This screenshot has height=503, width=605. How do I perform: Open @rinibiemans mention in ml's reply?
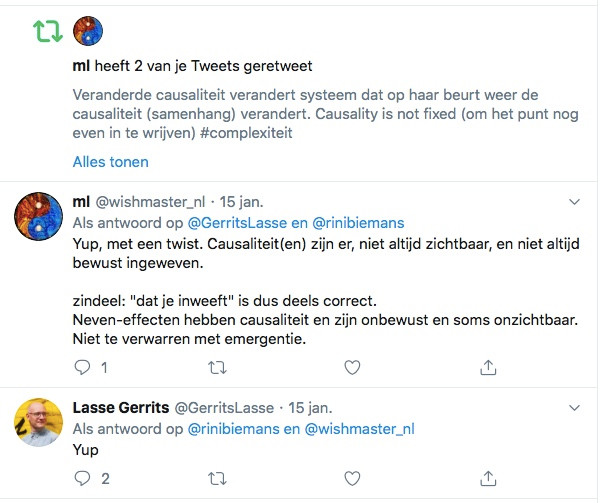click(x=358, y=223)
